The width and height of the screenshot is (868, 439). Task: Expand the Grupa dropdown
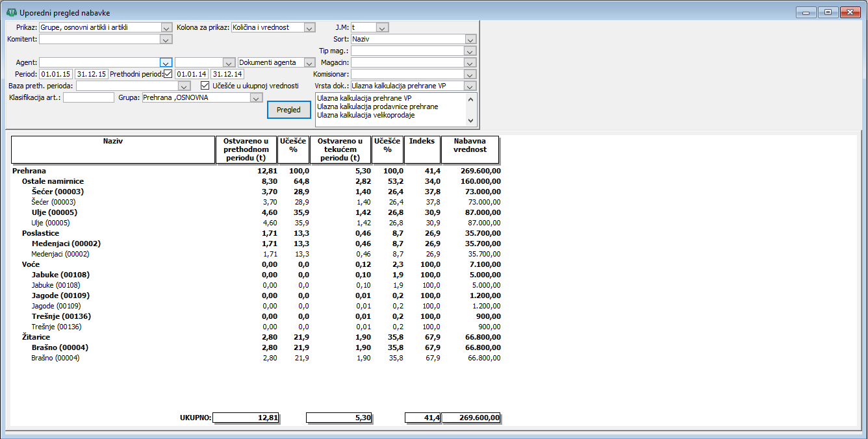tap(256, 97)
